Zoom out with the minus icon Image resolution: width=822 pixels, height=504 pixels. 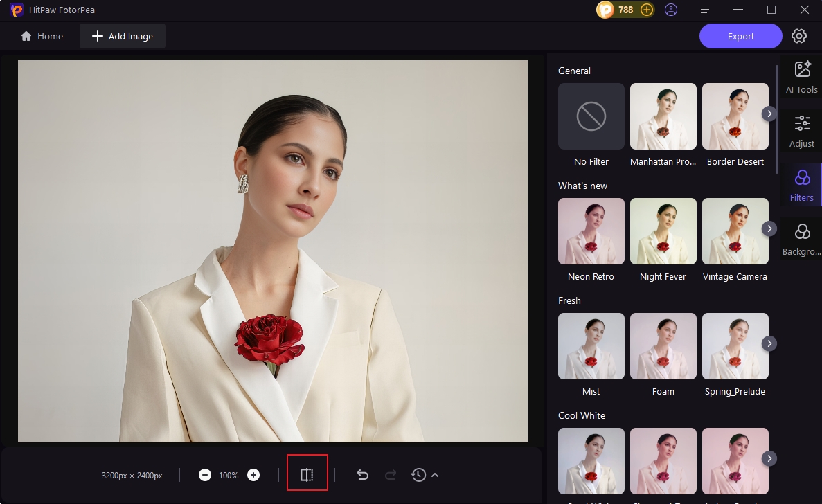(205, 475)
